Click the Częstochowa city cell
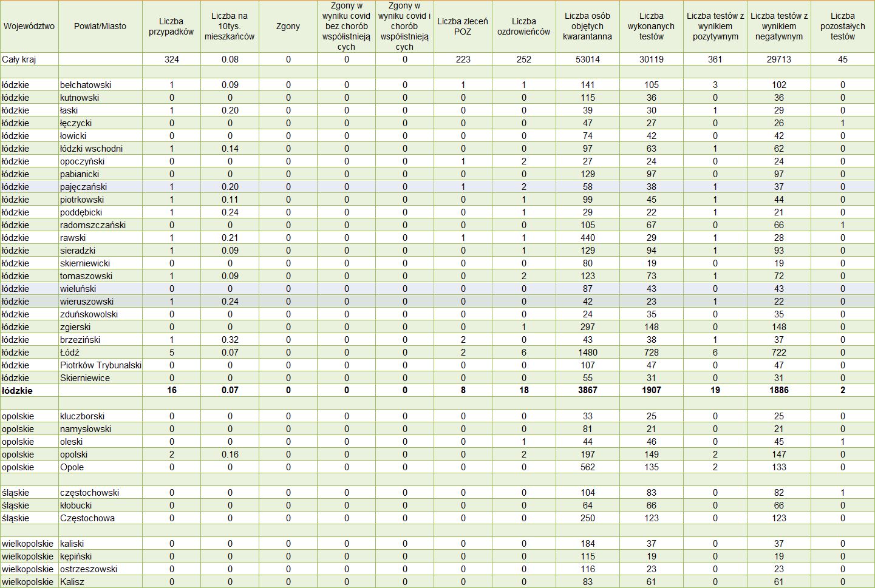Screen dimensions: 875x588 (x=100, y=518)
